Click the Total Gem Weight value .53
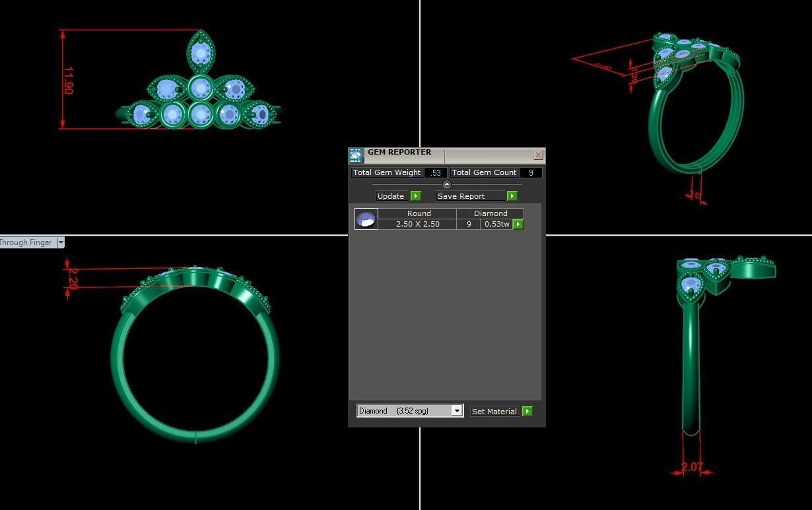The width and height of the screenshot is (812, 510). point(436,172)
